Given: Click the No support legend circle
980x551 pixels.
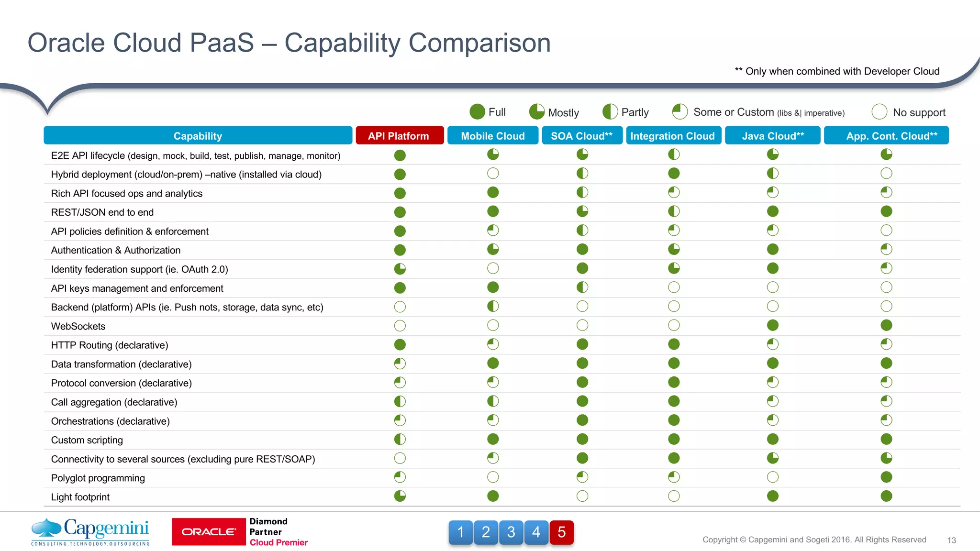Looking at the screenshot, I should tap(879, 112).
